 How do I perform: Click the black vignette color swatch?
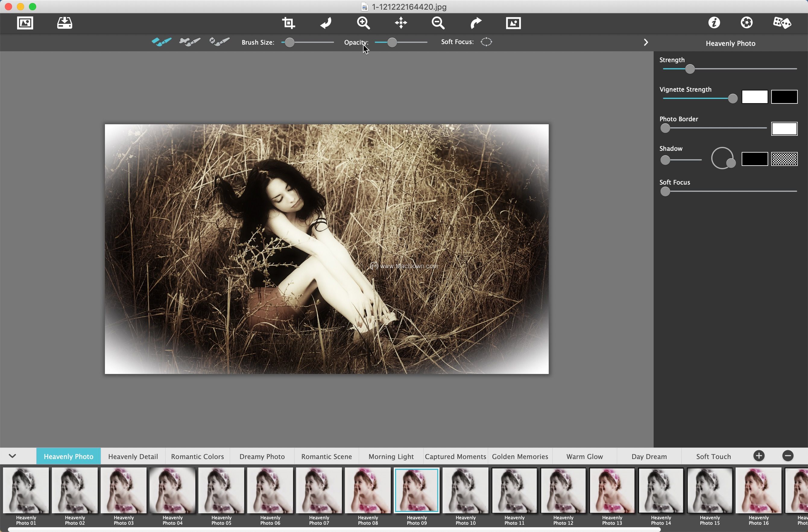click(784, 97)
